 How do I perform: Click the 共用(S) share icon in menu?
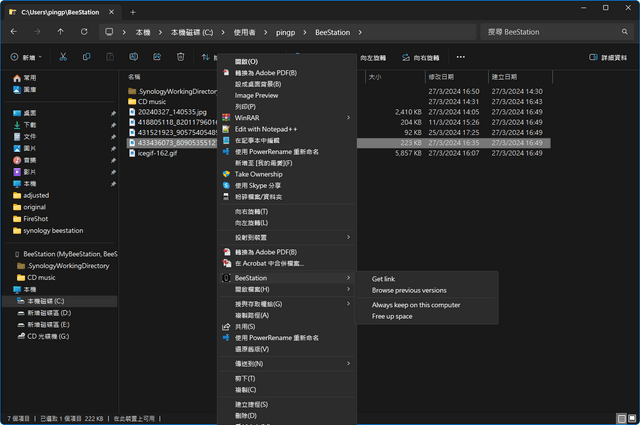226,327
